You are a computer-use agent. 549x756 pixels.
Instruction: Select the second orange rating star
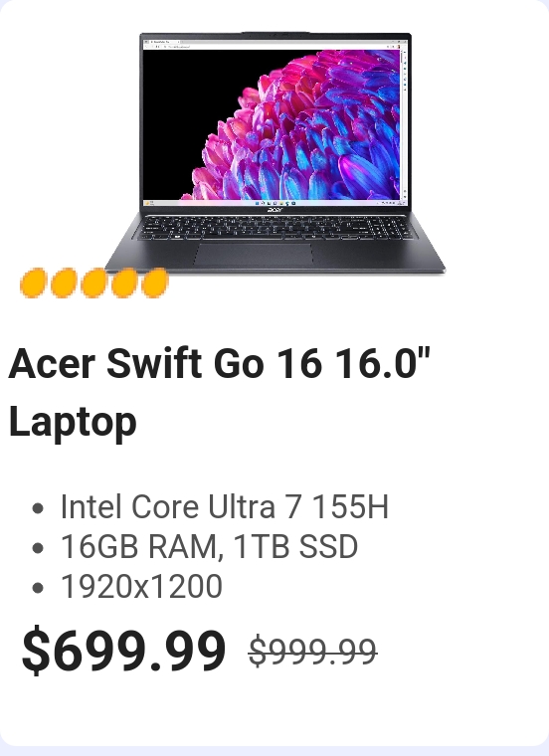[64, 283]
